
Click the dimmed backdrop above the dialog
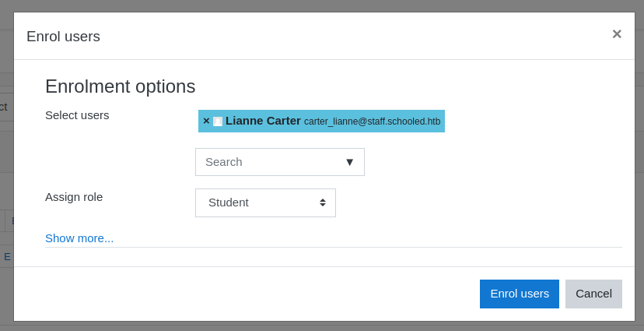click(322, 5)
